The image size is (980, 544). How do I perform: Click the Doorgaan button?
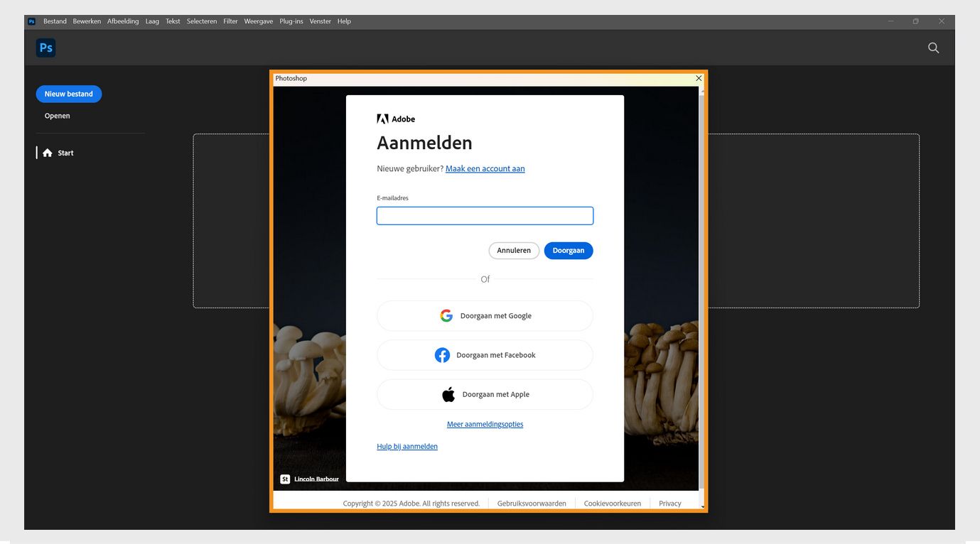click(569, 251)
